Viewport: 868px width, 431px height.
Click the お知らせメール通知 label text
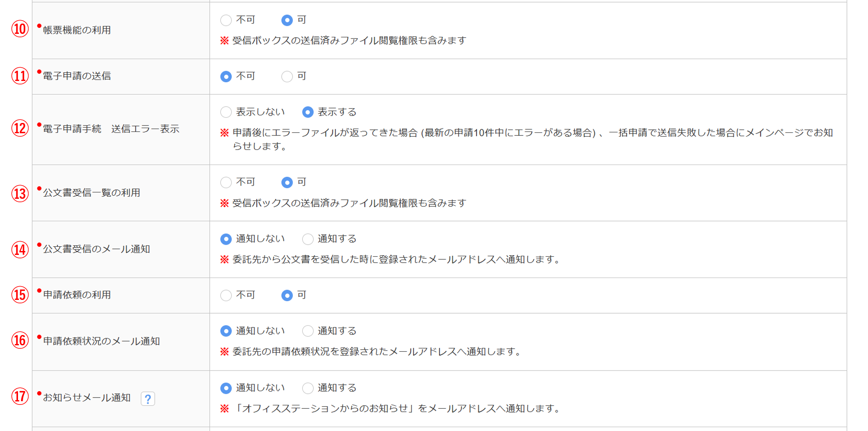(x=87, y=398)
